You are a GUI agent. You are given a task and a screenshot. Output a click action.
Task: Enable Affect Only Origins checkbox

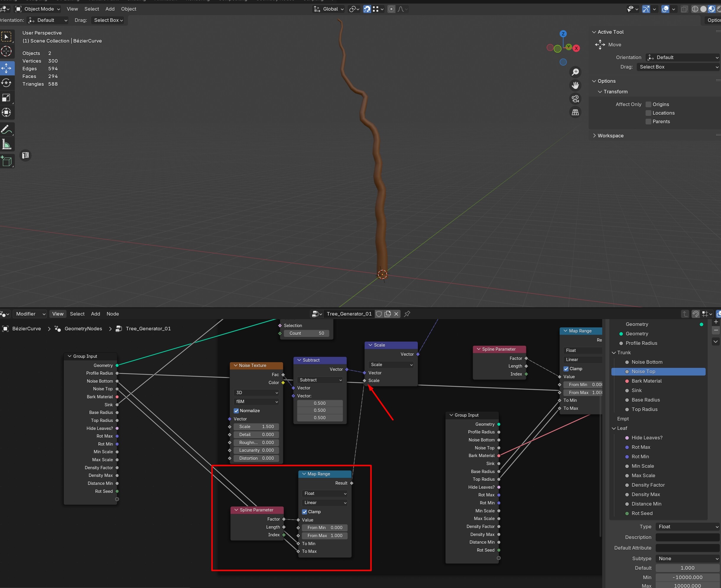click(x=649, y=104)
